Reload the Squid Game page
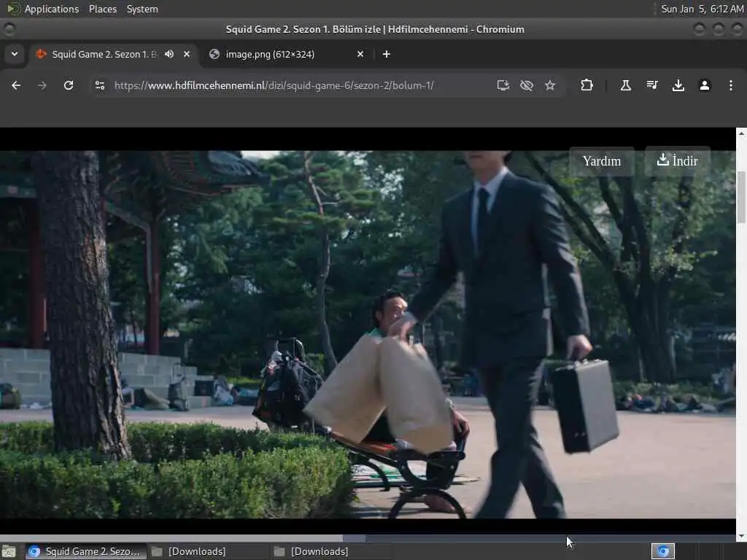The height and width of the screenshot is (560, 747). point(69,85)
